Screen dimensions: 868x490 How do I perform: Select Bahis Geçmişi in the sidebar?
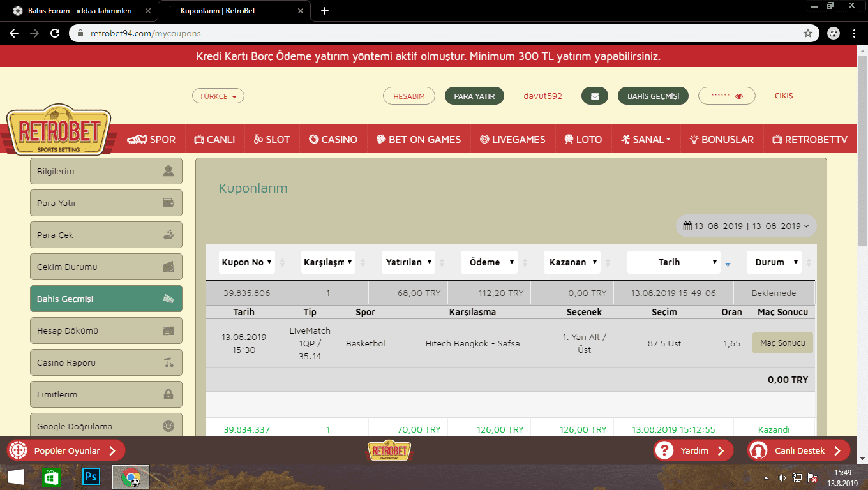tap(106, 299)
